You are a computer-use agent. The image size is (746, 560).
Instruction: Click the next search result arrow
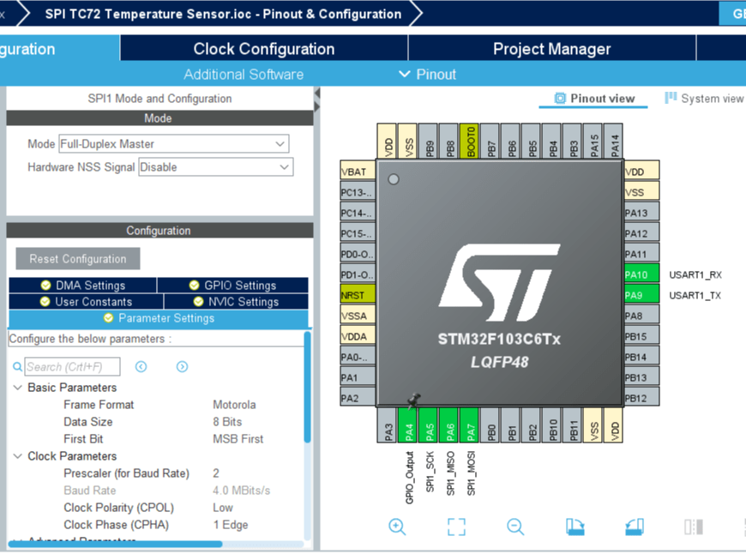point(181,366)
